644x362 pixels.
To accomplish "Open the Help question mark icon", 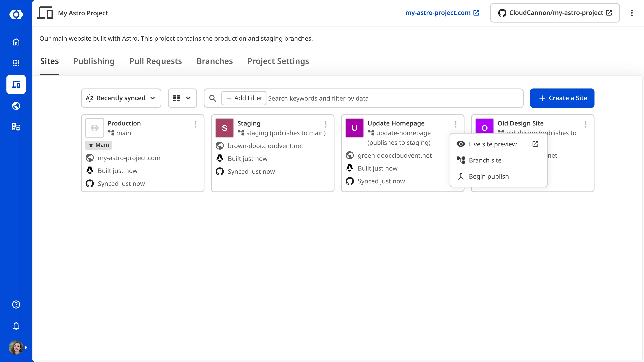I will point(16,304).
